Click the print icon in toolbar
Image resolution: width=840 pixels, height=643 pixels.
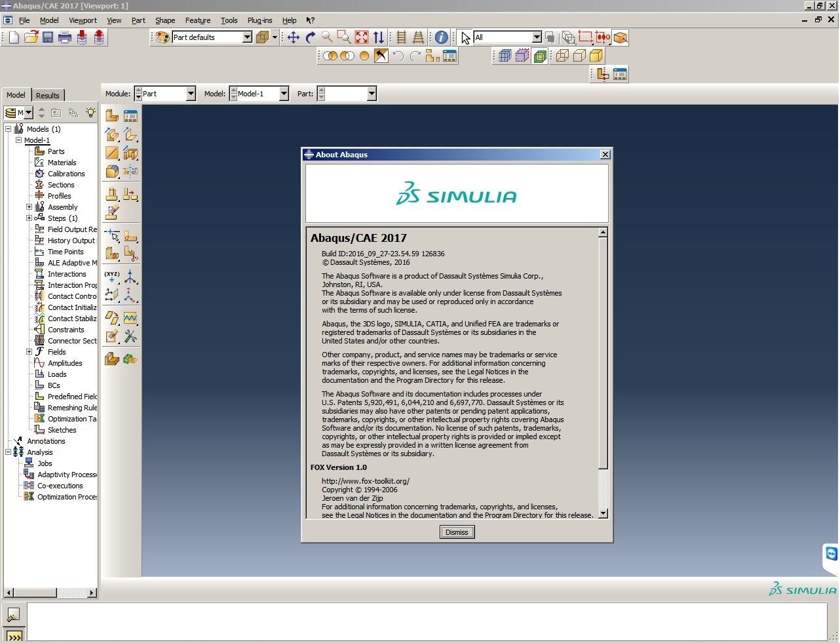[x=65, y=37]
